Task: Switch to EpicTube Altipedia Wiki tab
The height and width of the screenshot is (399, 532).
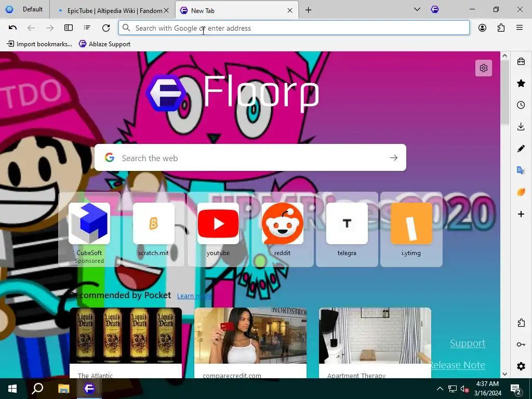Action: coord(113,10)
